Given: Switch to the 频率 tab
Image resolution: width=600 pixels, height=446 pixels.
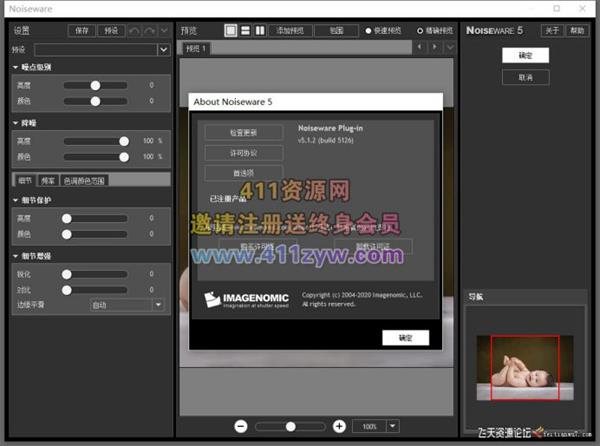Looking at the screenshot, I should point(47,181).
